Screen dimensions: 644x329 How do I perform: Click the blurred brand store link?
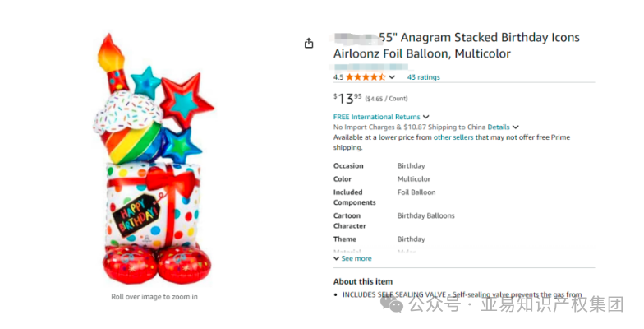(370, 67)
